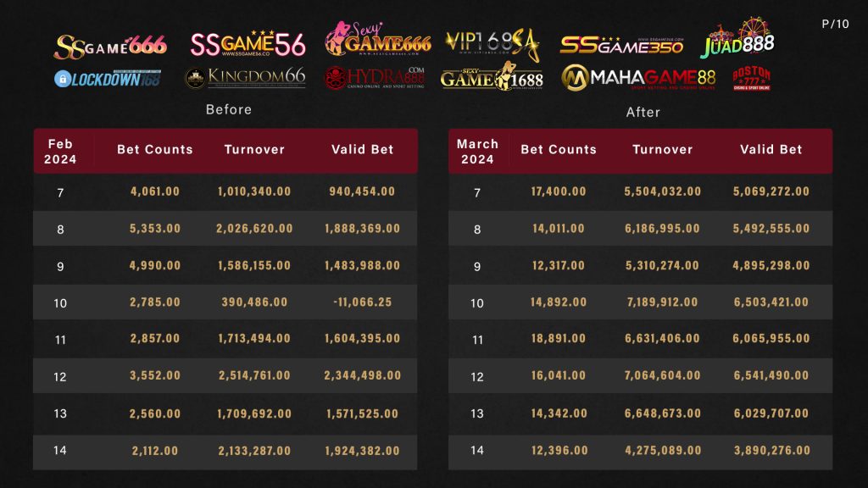868x488 pixels.
Task: Click Valid Bet header in the After table
Action: click(x=771, y=150)
